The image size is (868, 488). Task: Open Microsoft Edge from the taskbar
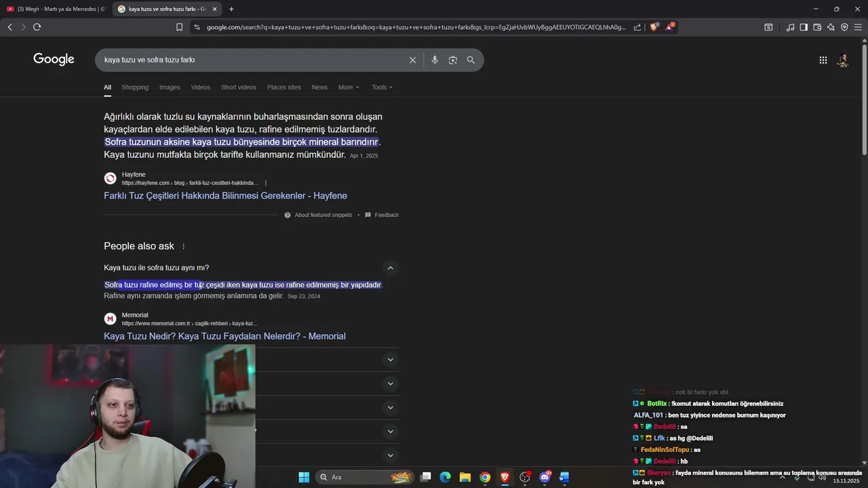[x=445, y=477]
